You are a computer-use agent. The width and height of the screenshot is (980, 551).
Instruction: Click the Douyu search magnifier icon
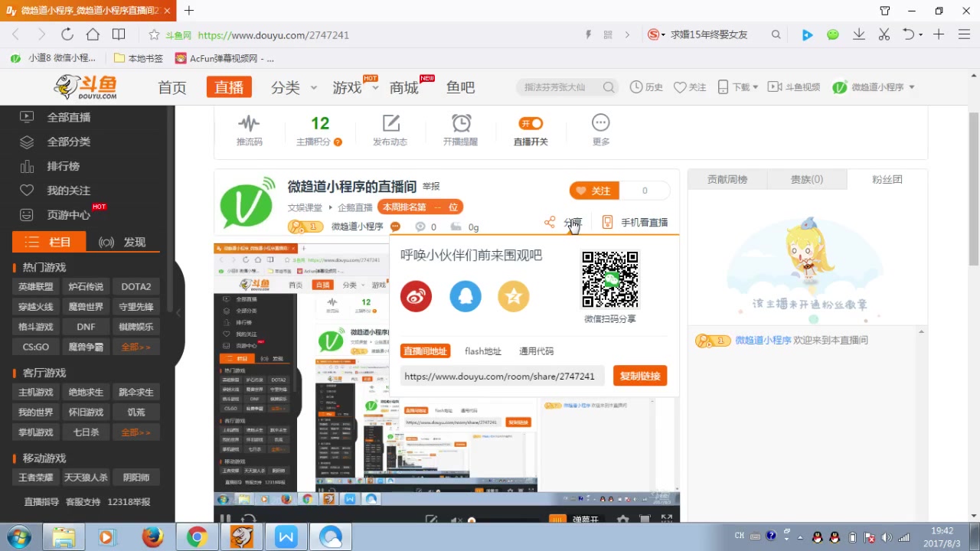tap(609, 87)
